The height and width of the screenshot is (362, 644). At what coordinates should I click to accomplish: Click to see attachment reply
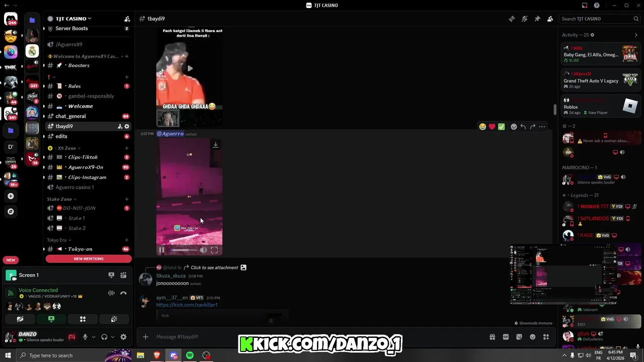[214, 267]
